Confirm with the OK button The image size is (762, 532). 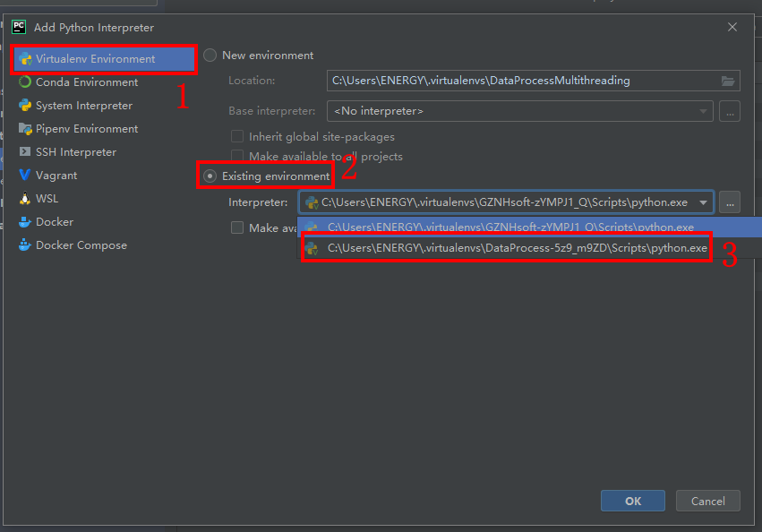coord(633,501)
